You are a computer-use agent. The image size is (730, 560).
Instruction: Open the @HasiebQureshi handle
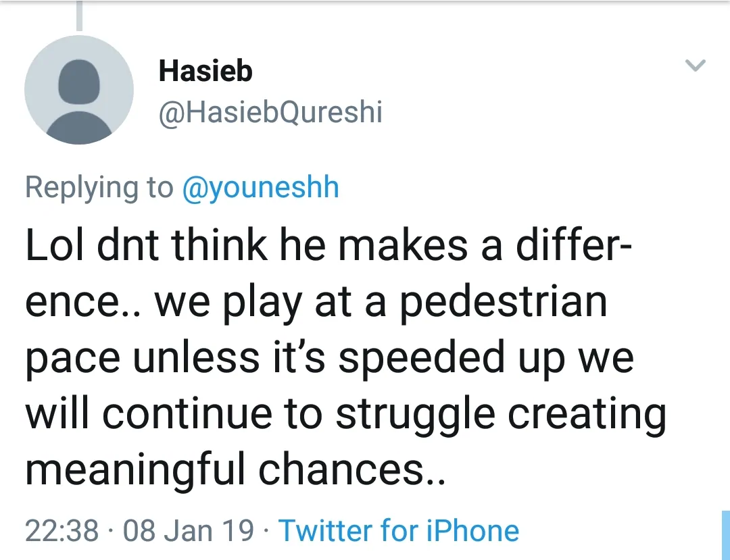click(x=270, y=113)
